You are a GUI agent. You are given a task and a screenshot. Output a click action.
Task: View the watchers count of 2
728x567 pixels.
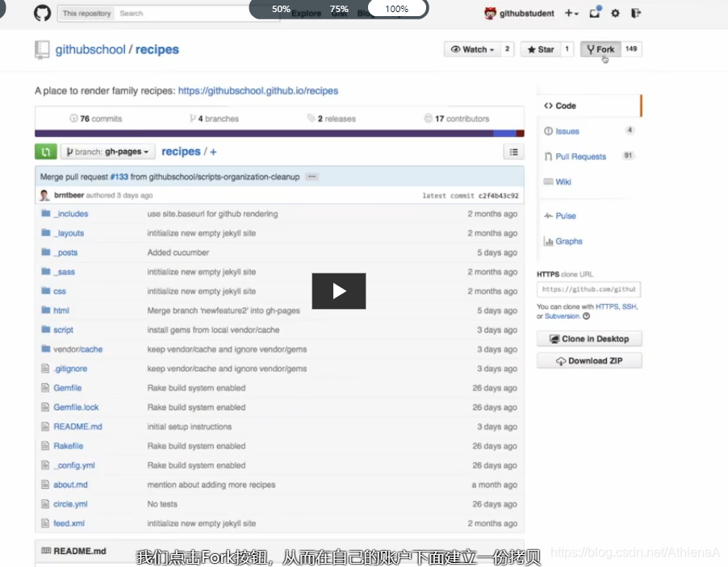click(x=507, y=48)
